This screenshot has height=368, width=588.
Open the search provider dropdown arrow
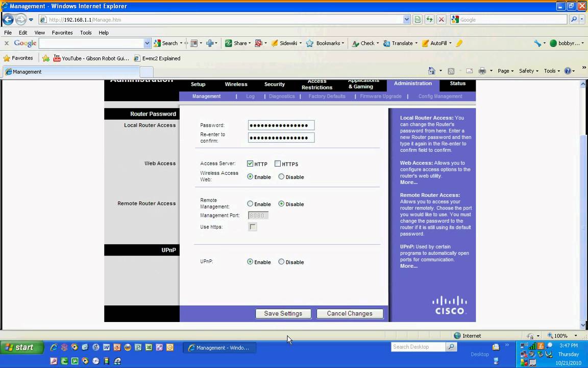click(582, 19)
